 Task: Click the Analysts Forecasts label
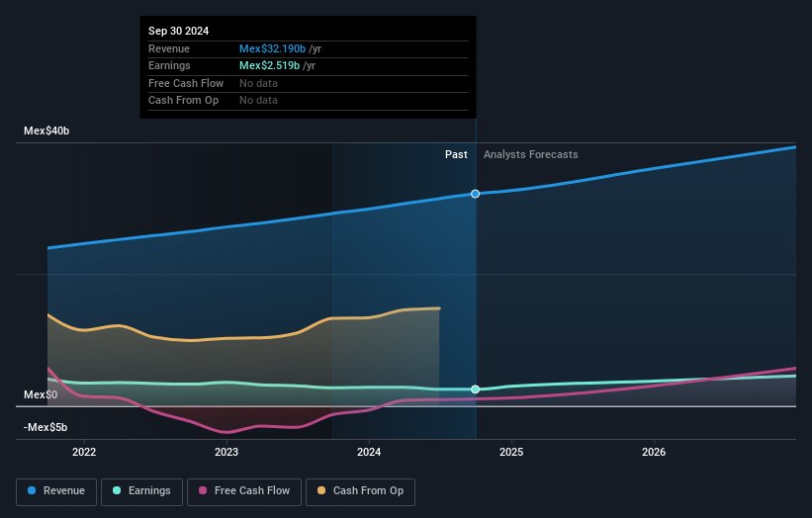click(531, 154)
